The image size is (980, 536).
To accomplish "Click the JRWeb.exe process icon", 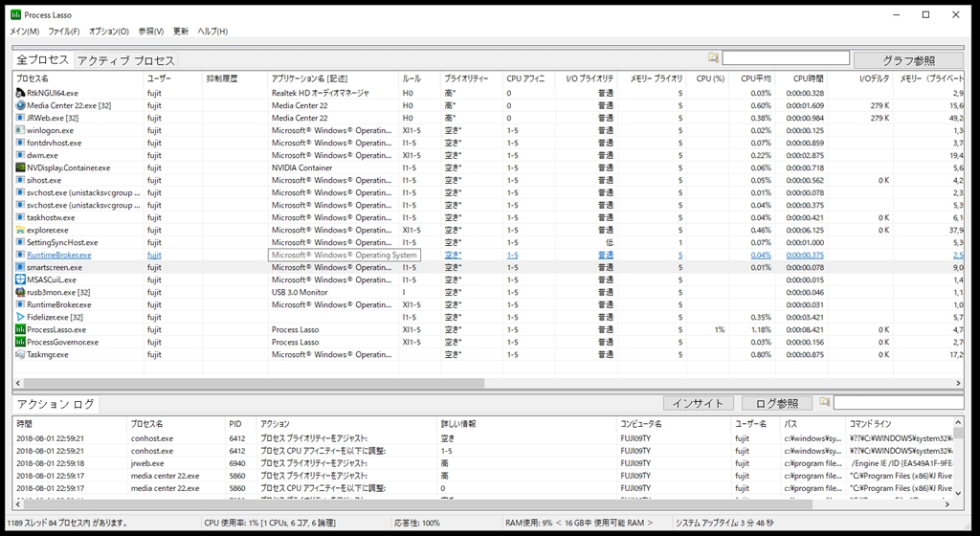I will point(20,118).
